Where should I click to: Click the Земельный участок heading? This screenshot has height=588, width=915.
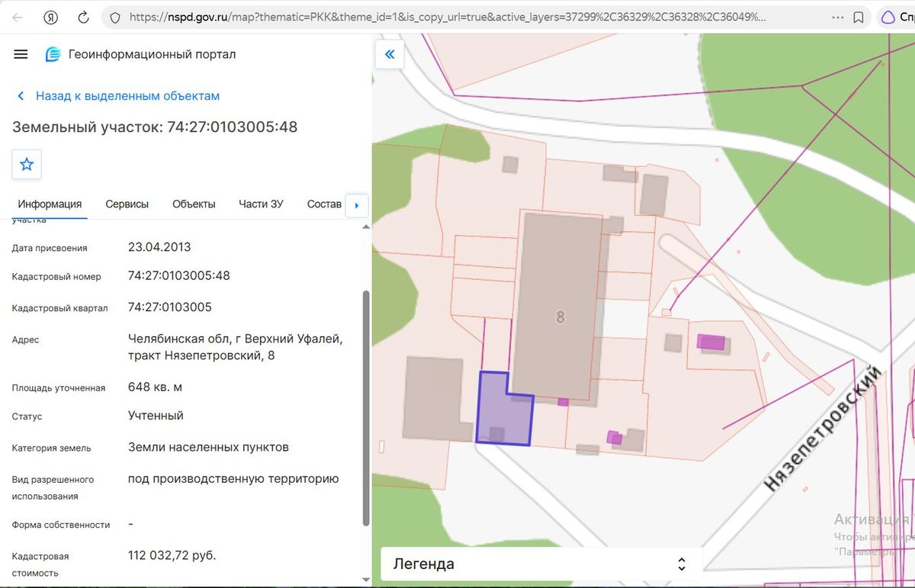click(155, 127)
